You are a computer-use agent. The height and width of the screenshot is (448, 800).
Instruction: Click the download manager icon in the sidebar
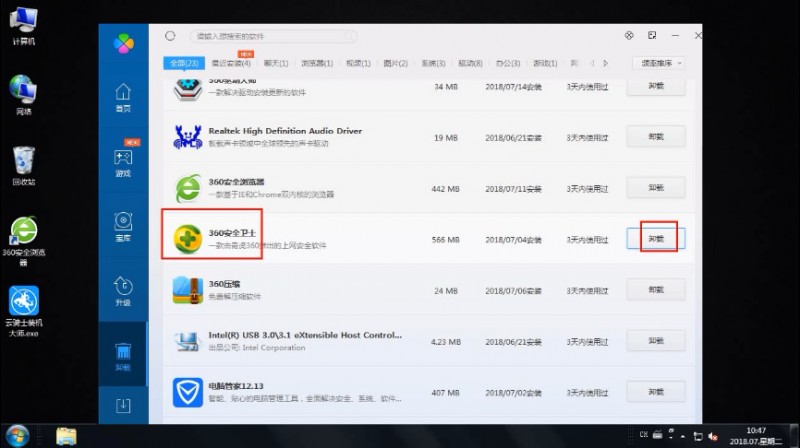(x=123, y=406)
